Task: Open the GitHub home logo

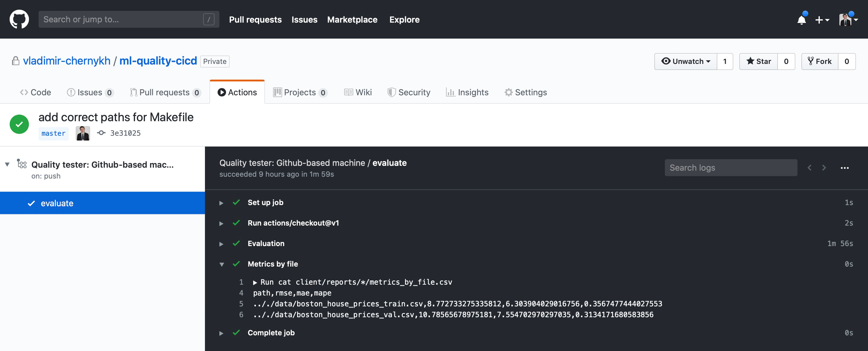Action: pos(19,19)
